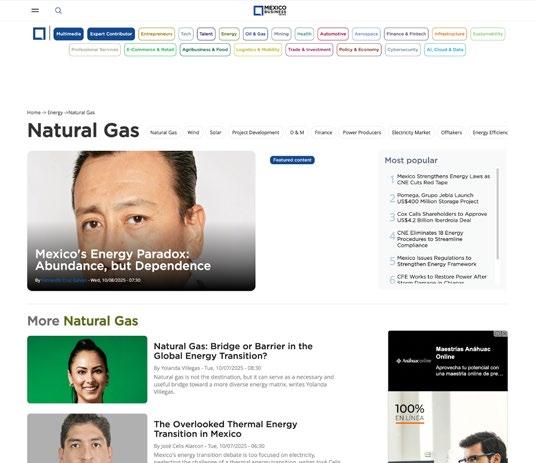Click the square logo icon beside Multimedia
This screenshot has width=535, height=463.
tap(39, 34)
